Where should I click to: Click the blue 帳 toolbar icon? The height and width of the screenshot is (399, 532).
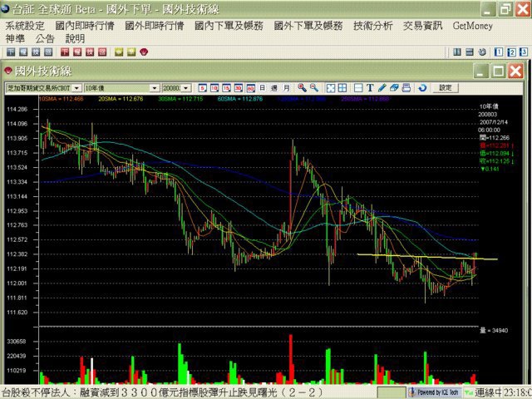(x=23, y=52)
